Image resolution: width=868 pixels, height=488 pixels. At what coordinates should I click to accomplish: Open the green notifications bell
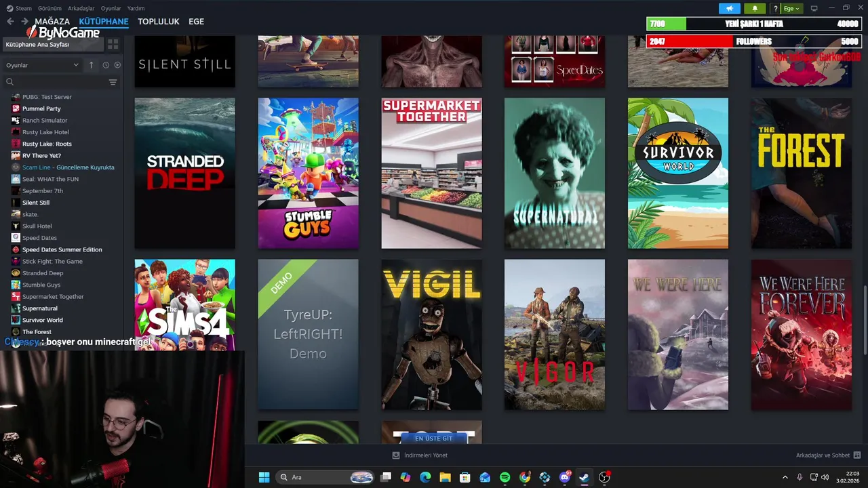pos(755,8)
